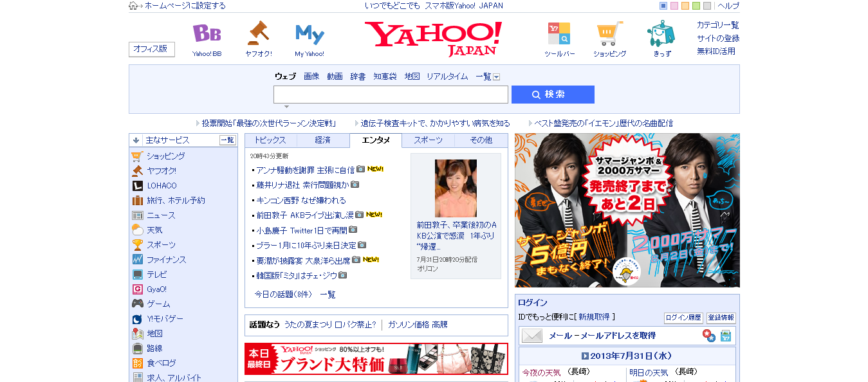Open the Yahoo Auctions gavel icon
868x382 pixels.
pyautogui.click(x=258, y=33)
